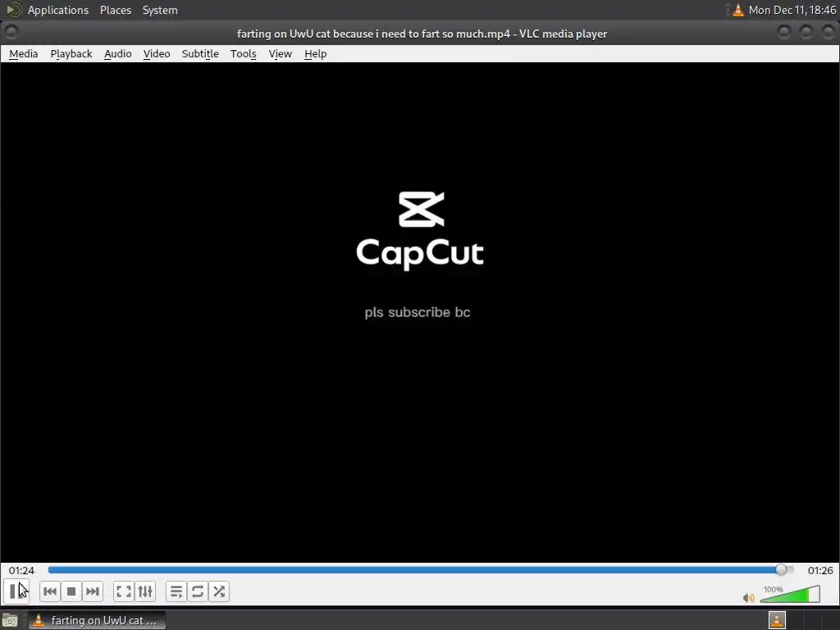This screenshot has height=630, width=840.
Task: Pause the video playback
Action: 16,591
